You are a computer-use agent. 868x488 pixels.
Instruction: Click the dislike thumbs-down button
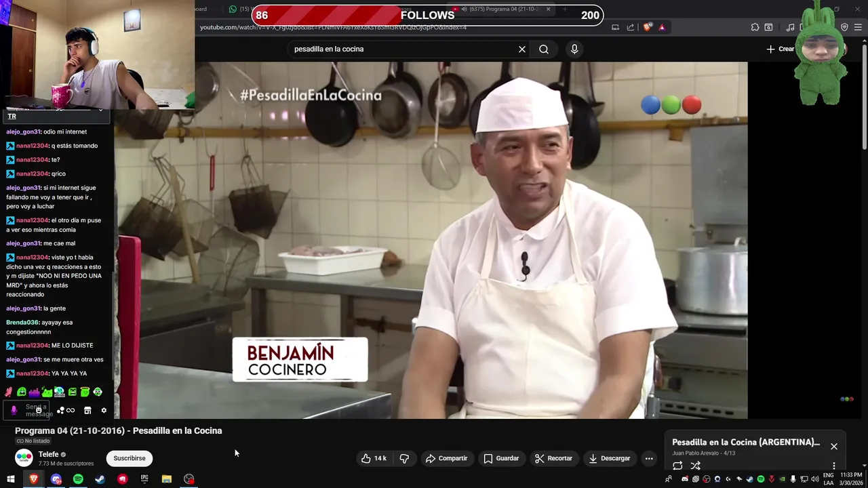[x=404, y=458]
